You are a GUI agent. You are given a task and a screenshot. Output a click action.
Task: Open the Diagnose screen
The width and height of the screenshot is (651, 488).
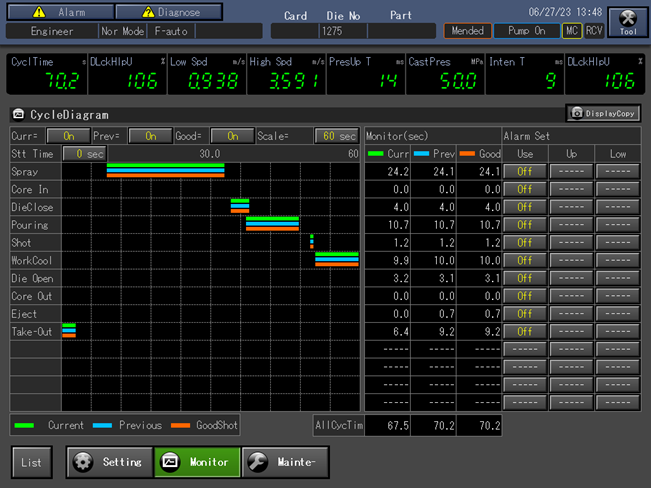point(168,13)
